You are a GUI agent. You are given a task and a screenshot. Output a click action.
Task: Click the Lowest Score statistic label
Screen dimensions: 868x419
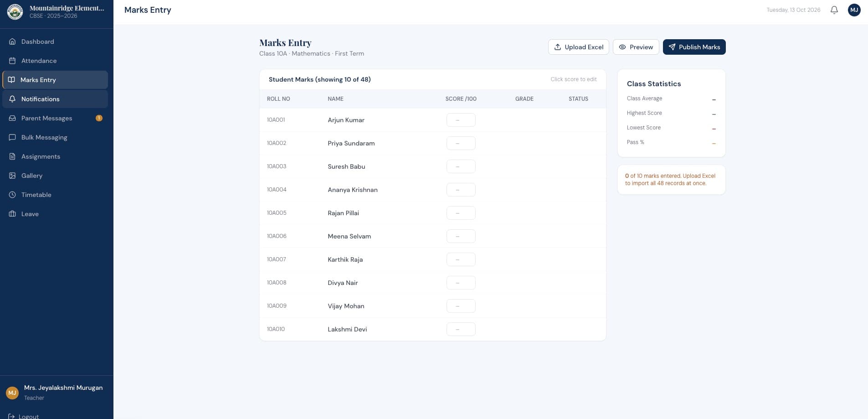coord(643,128)
